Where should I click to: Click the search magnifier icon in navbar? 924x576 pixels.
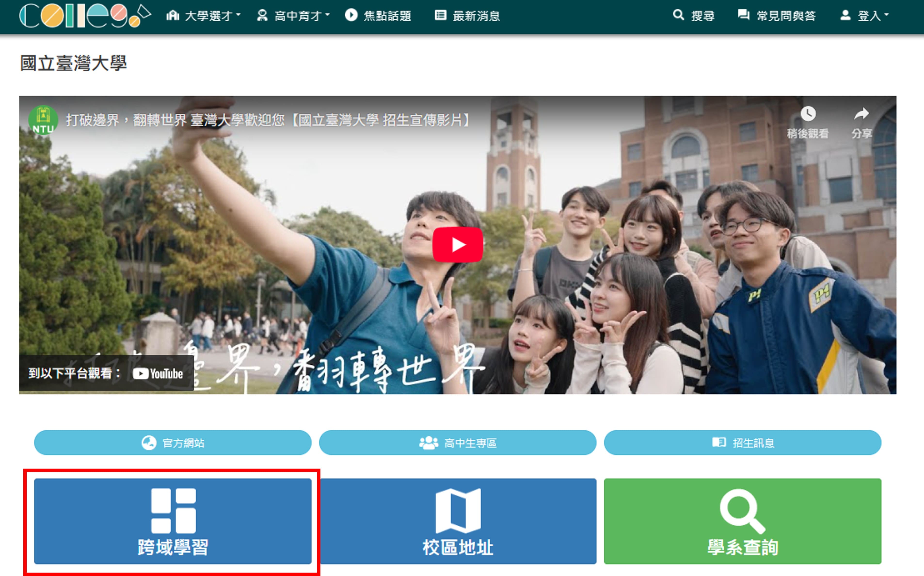678,15
